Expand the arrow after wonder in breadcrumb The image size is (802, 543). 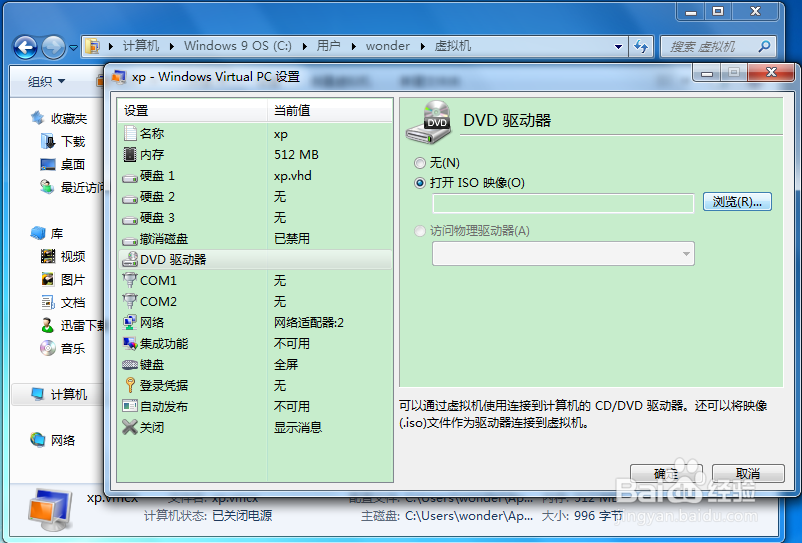coord(422,47)
